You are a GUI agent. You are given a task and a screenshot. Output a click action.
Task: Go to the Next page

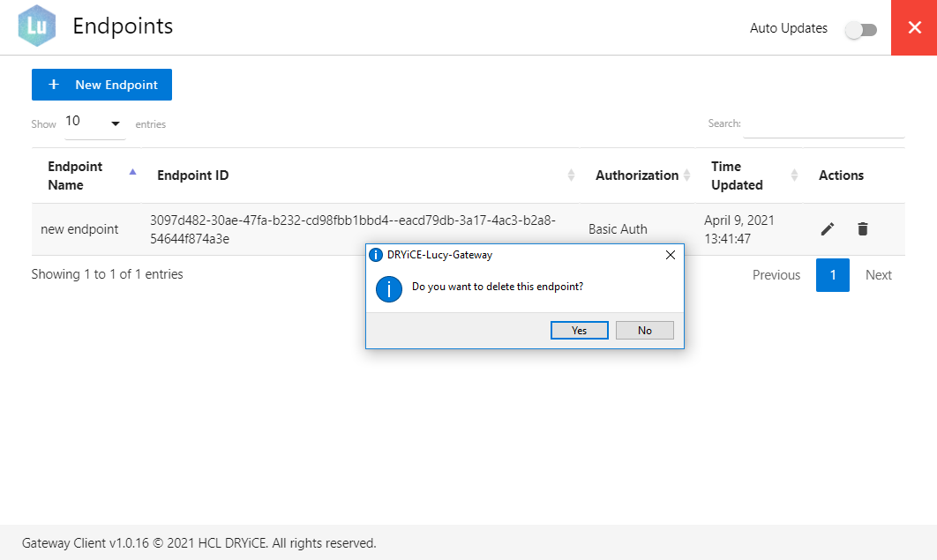[x=878, y=274]
